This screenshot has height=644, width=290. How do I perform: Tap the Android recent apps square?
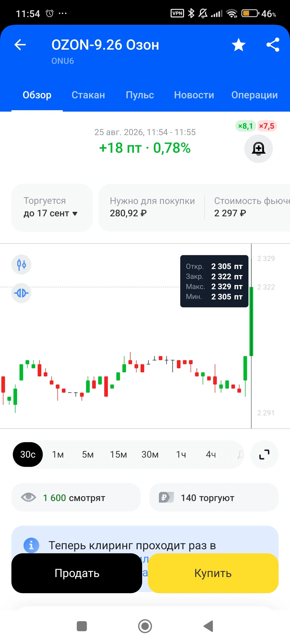coord(82,626)
